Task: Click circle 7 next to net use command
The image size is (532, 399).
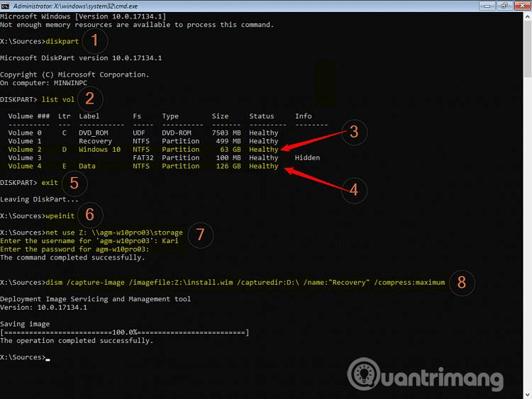Action: pos(200,236)
